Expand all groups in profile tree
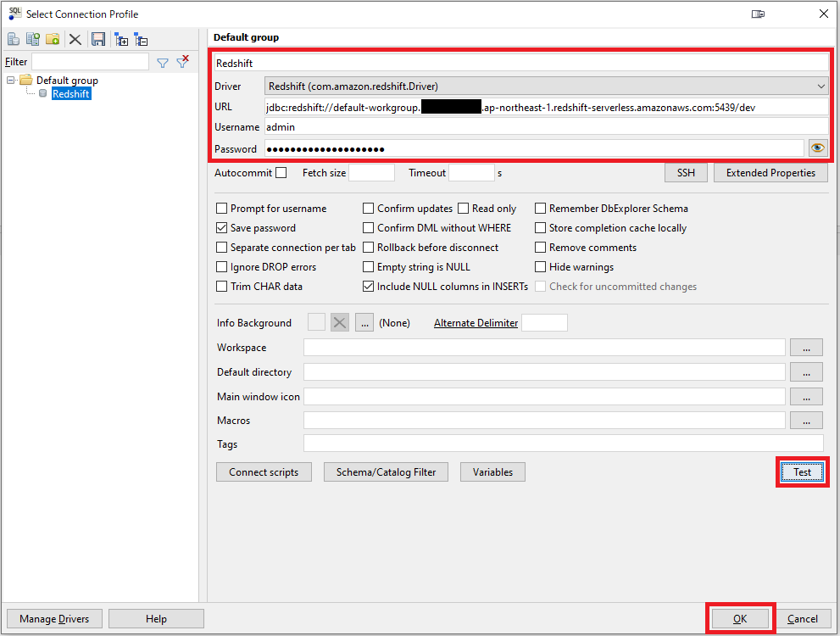The image size is (840, 636). point(121,39)
